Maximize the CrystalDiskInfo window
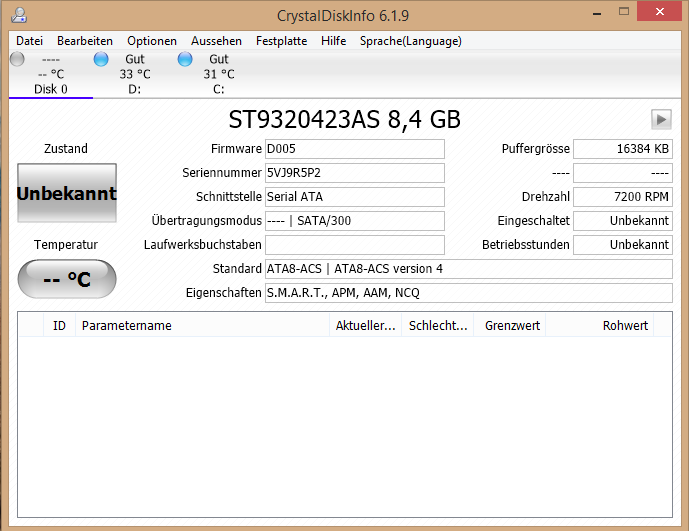This screenshot has width=689, height=531. (624, 12)
